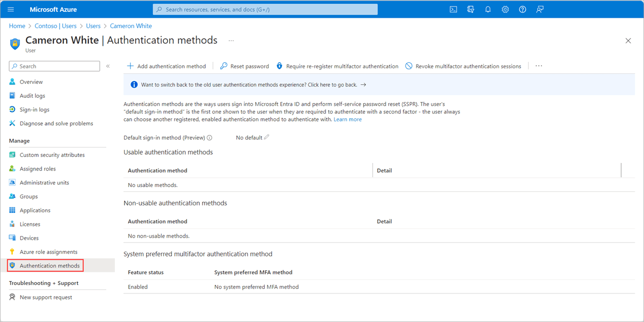Click the sidebar Search field

54,66
